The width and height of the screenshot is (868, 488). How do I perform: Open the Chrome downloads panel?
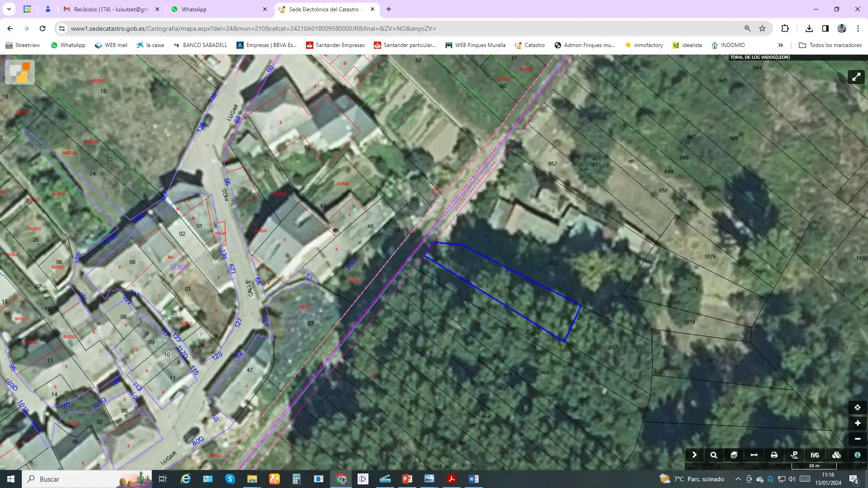[809, 28]
